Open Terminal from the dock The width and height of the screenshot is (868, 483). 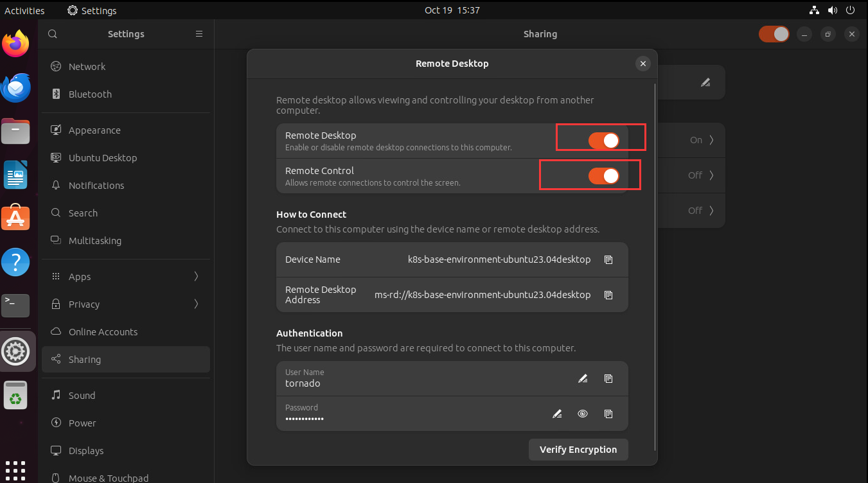coord(15,306)
